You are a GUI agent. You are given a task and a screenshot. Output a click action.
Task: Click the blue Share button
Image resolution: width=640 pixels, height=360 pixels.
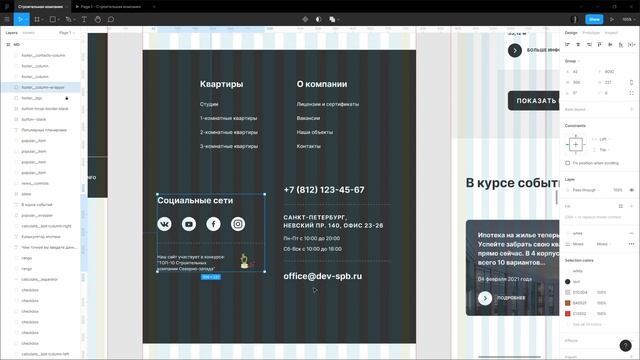pyautogui.click(x=594, y=19)
